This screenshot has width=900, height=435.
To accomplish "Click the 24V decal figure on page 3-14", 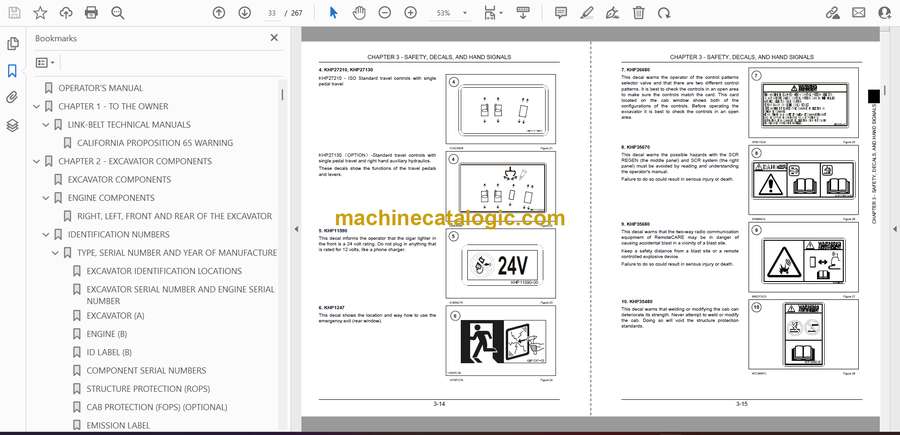I will (x=500, y=263).
